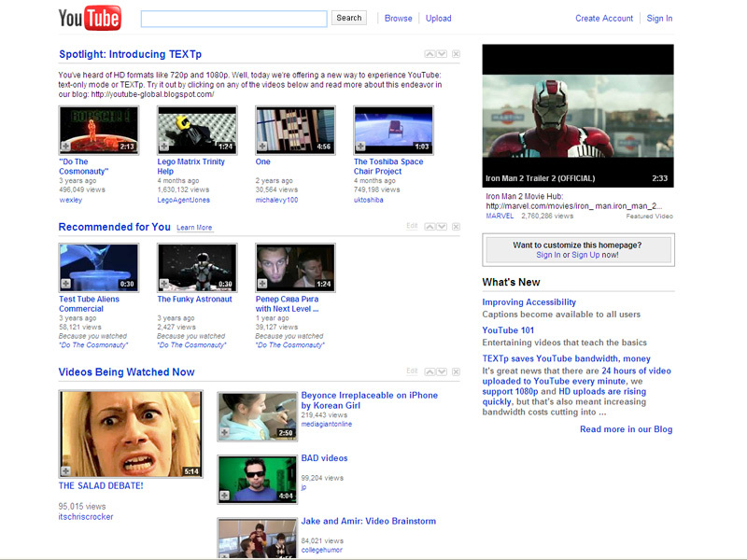Open Beyonce Irreplaceable on iPhone title
This screenshot has width=747, height=560.
[369, 400]
